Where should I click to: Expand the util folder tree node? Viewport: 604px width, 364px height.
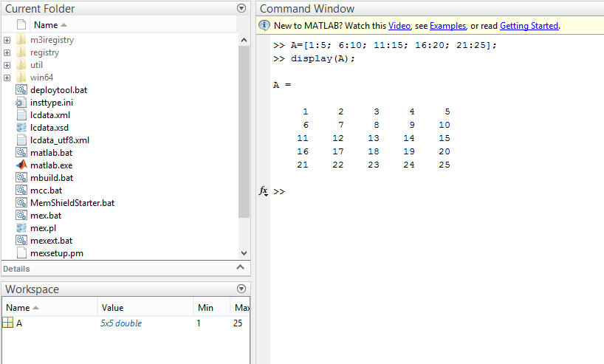(x=7, y=65)
